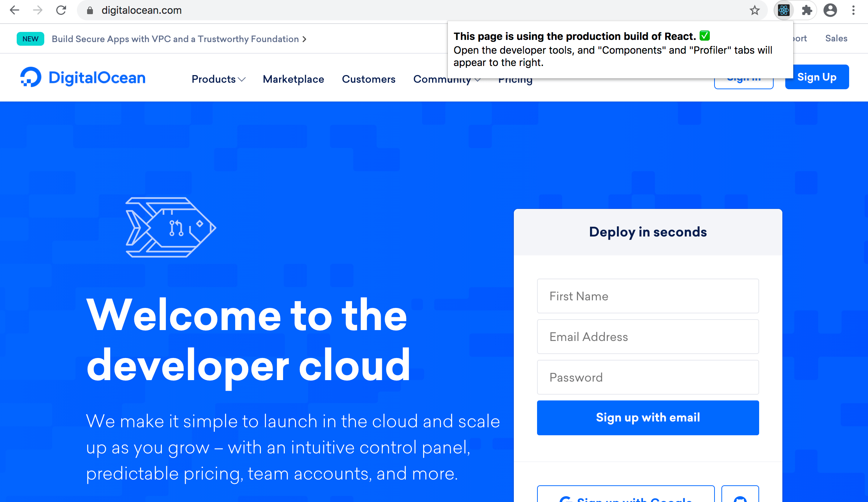Click the DigitalOcean logo
868x502 pixels.
tap(82, 77)
